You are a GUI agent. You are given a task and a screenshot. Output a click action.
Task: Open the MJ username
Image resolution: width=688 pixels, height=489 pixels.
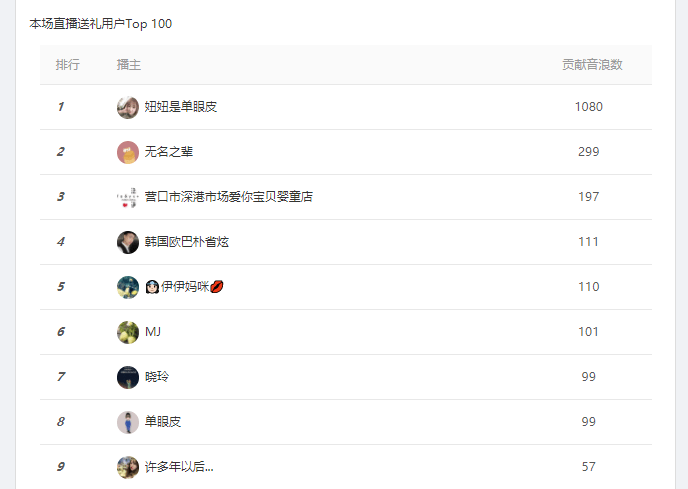[153, 331]
